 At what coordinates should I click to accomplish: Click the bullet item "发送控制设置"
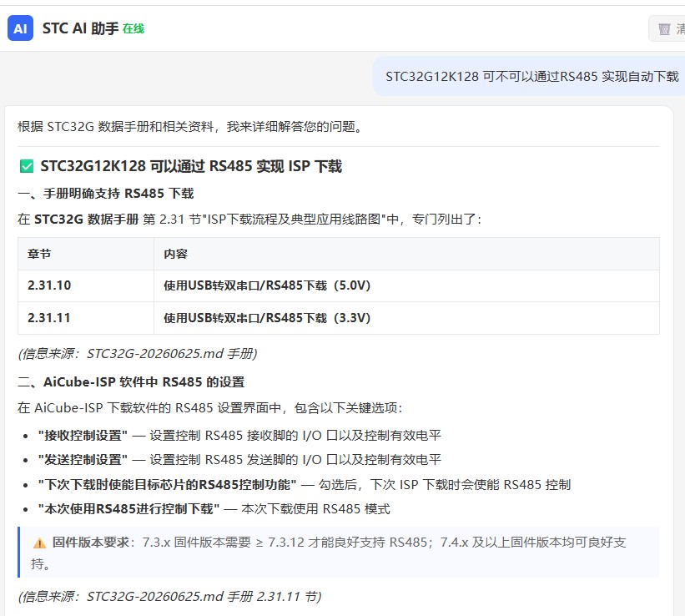pyautogui.click(x=239, y=460)
